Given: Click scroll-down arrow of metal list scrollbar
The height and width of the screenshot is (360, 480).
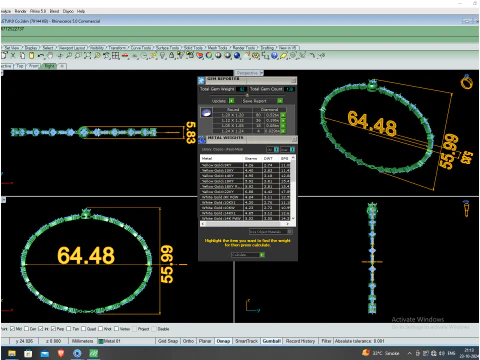Looking at the screenshot, I should (293, 218).
